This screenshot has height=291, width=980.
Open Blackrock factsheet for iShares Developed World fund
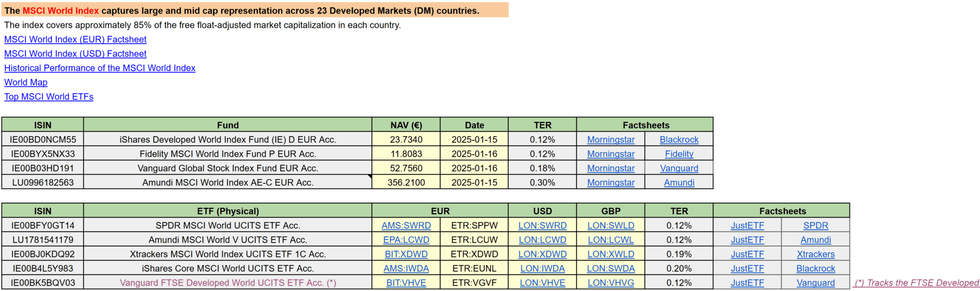pyautogui.click(x=679, y=139)
